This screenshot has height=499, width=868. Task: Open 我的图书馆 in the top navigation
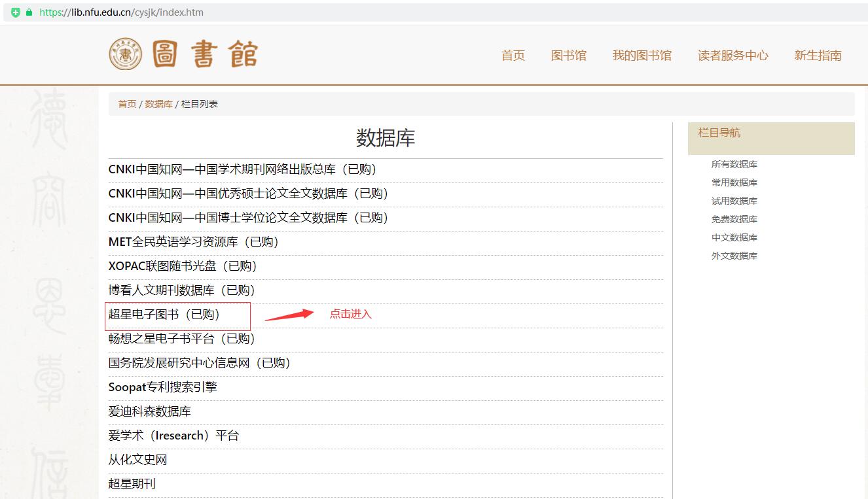pyautogui.click(x=642, y=56)
